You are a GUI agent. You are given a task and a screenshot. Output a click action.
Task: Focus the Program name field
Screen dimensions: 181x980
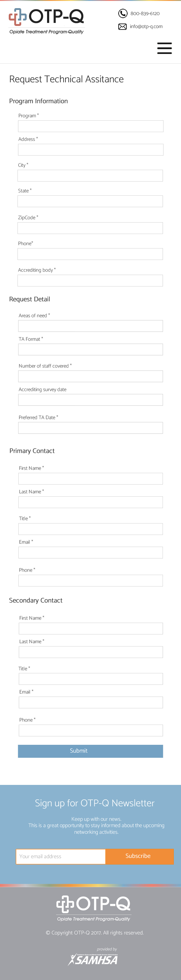pos(91,126)
